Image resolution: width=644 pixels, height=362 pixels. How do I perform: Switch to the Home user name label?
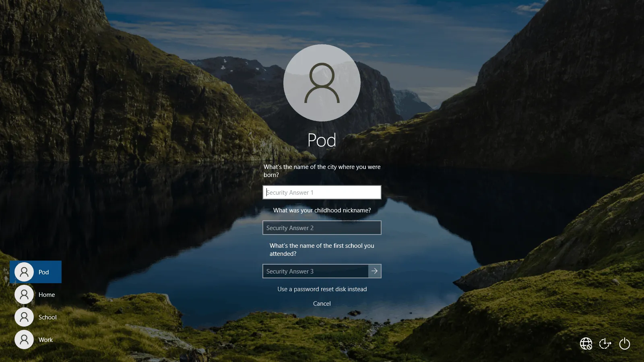click(x=47, y=294)
